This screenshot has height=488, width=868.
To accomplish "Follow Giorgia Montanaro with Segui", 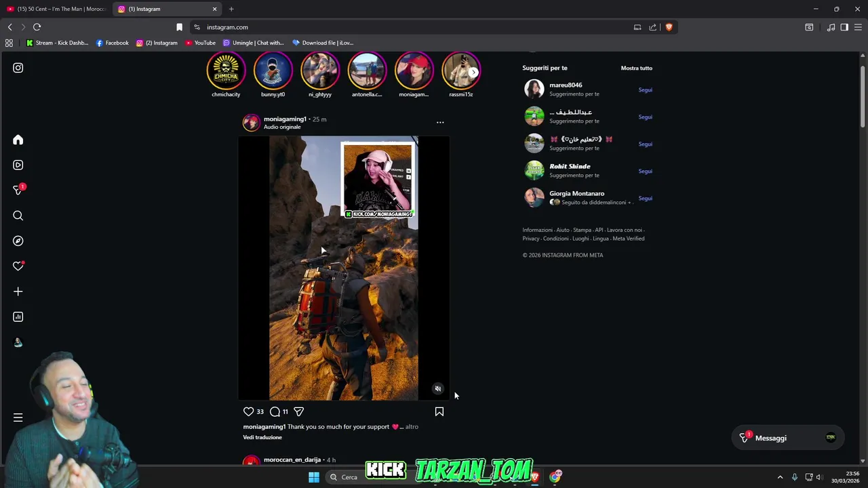I will click(645, 198).
